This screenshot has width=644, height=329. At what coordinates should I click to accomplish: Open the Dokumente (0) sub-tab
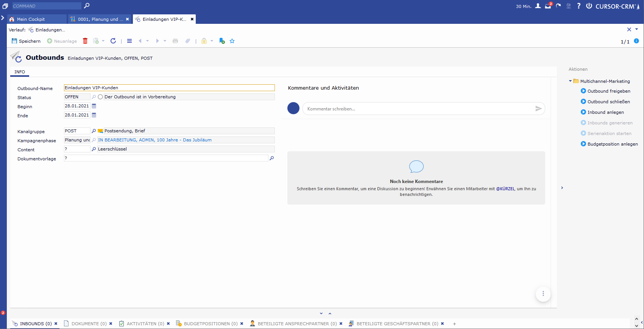[89, 324]
